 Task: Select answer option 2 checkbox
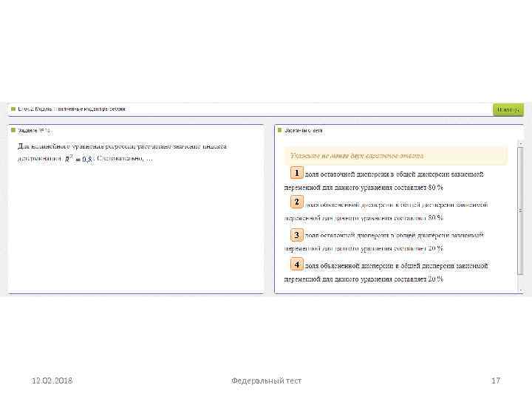[x=296, y=202]
